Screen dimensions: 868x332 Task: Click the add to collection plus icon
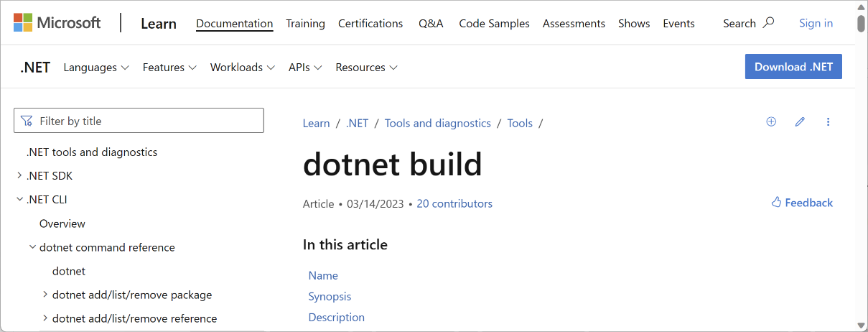pyautogui.click(x=771, y=122)
